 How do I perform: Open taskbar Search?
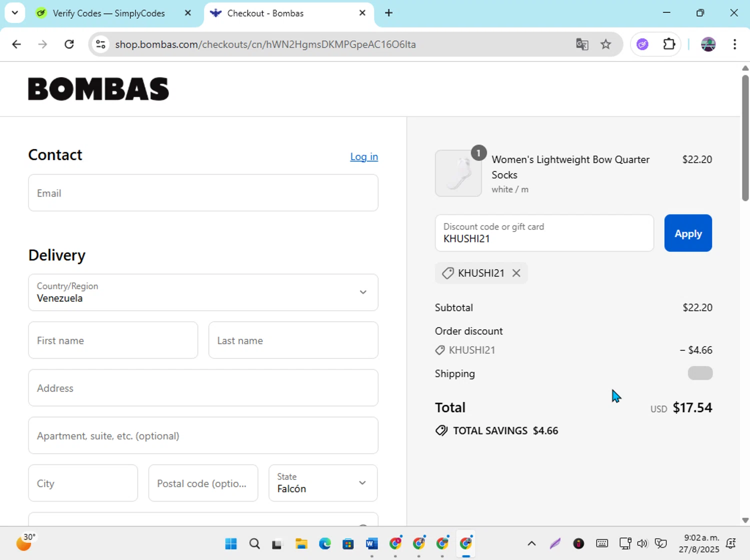(254, 543)
